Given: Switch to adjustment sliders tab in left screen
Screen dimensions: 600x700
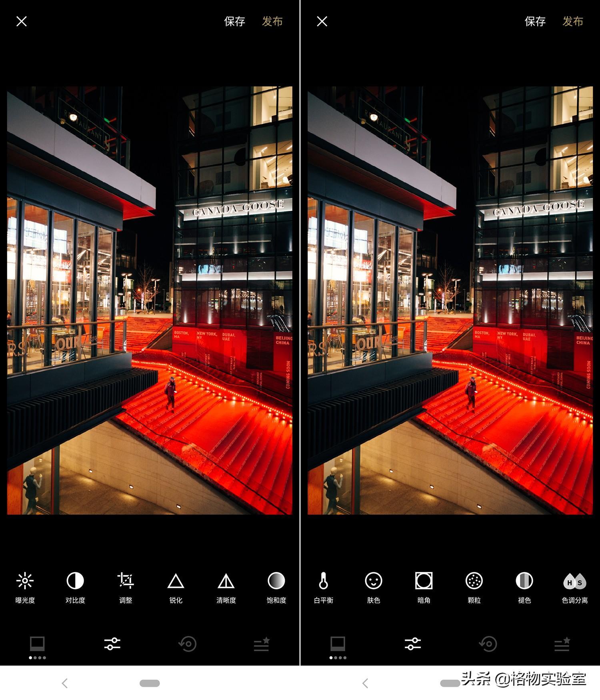Looking at the screenshot, I should [x=112, y=644].
